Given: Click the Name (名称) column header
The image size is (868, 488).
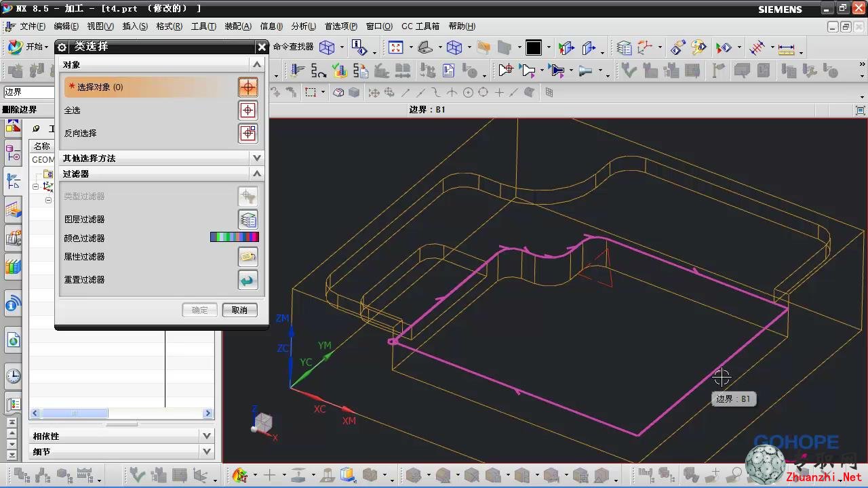Looking at the screenshot, I should point(42,146).
